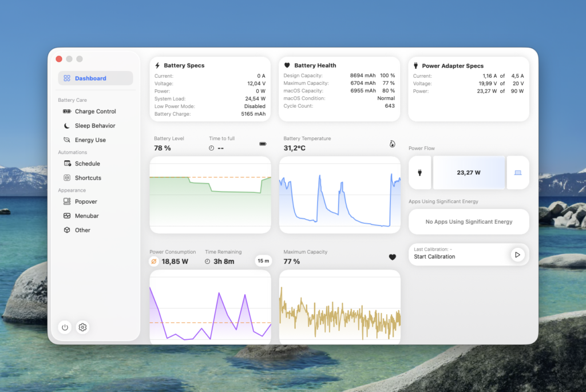Click the Sleep Behavior moon icon
The image size is (586, 392).
pos(67,125)
